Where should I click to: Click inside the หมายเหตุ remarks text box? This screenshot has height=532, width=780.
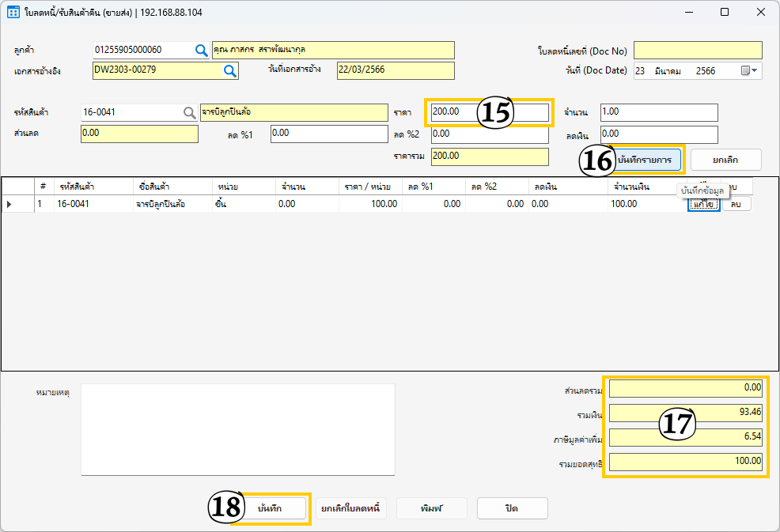pos(237,429)
